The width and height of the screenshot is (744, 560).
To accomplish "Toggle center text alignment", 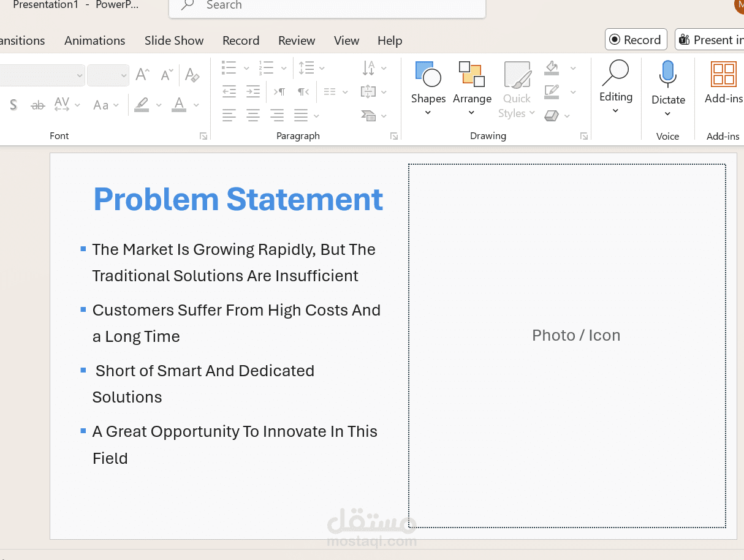I will (x=252, y=115).
